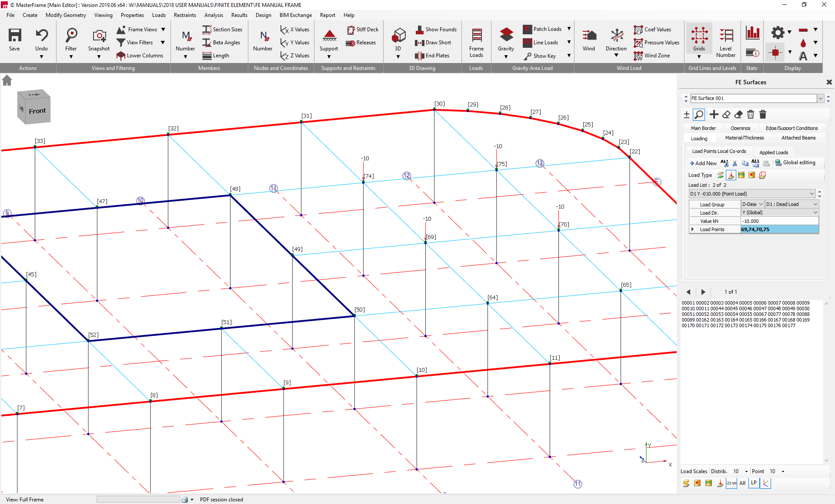Click the cut scissors icon in Applied Loads
The height and width of the screenshot is (504, 835).
coord(735,163)
